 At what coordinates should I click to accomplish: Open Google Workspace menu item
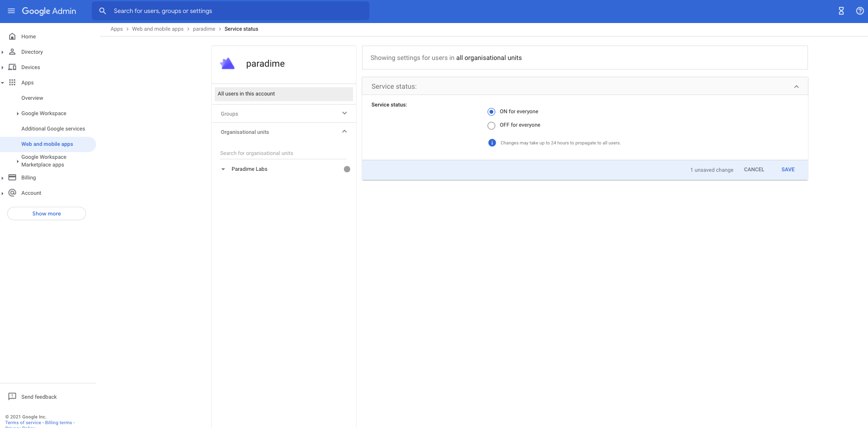(x=44, y=113)
